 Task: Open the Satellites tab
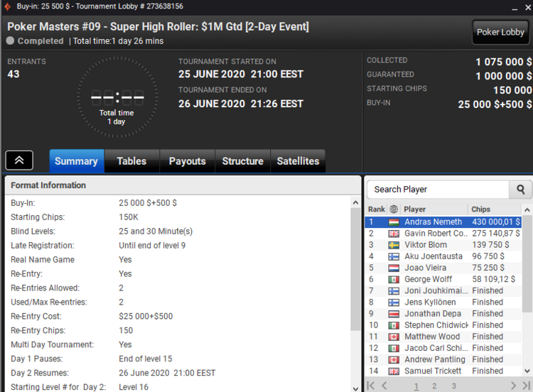(x=298, y=161)
